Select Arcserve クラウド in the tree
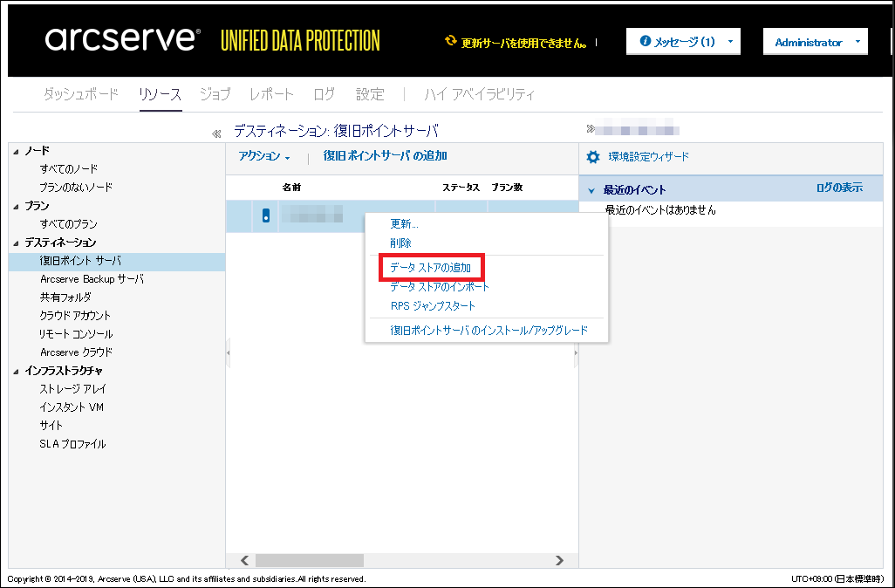Image resolution: width=895 pixels, height=588 pixels. pyautogui.click(x=76, y=352)
